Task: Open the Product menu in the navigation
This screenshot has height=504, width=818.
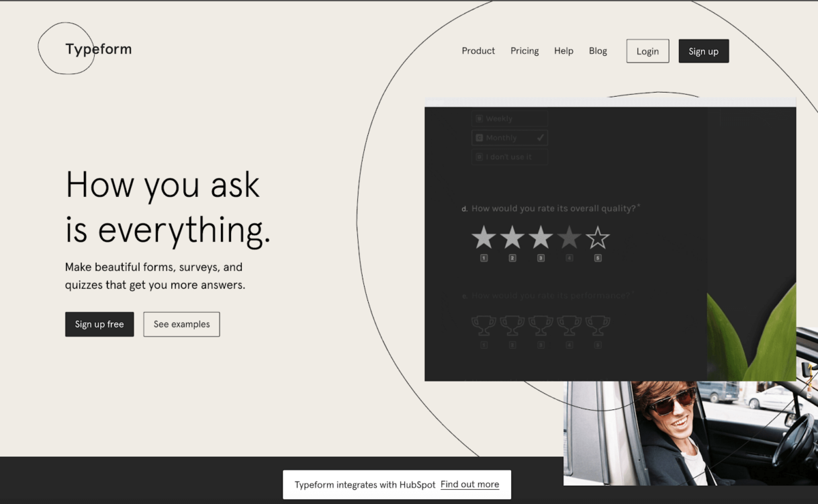Action: tap(478, 51)
